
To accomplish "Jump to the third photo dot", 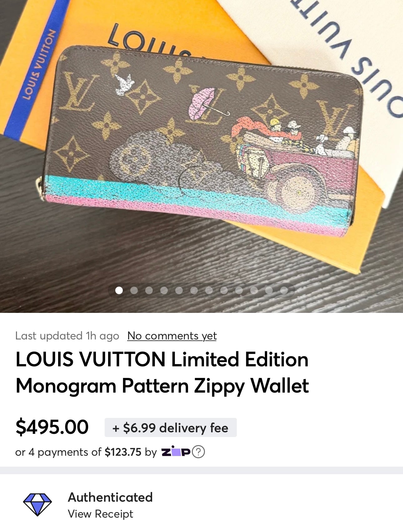I will click(149, 290).
